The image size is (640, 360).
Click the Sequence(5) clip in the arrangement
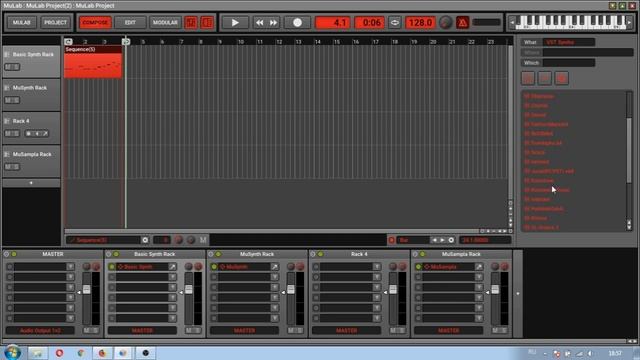93,62
